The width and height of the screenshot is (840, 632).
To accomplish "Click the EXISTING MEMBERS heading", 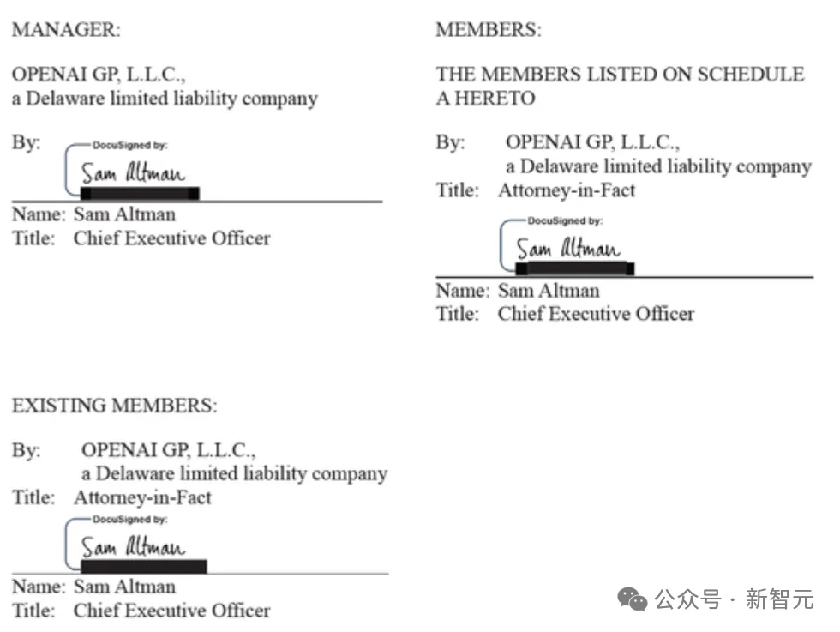I will [114, 405].
